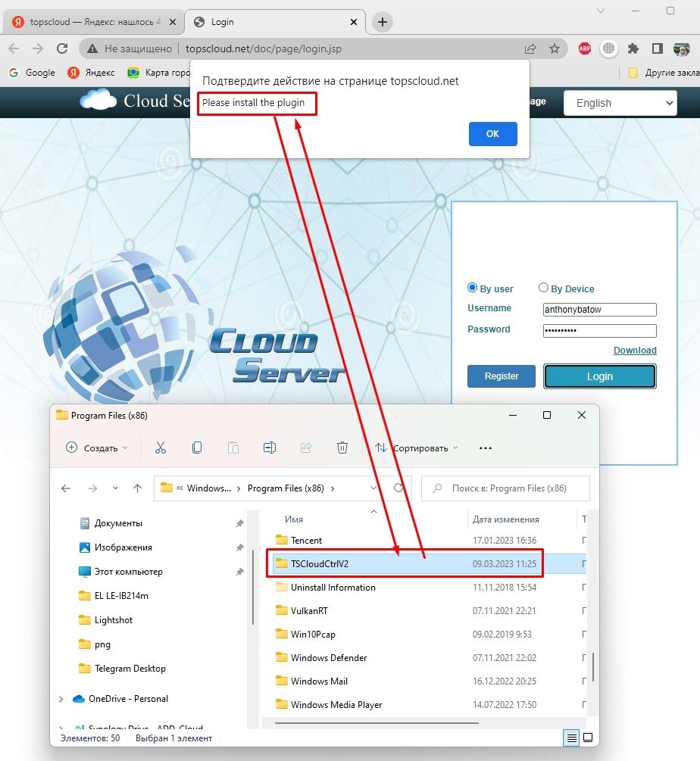Toggle Chrome side panel icon
The height and width of the screenshot is (761, 700).
(x=658, y=48)
